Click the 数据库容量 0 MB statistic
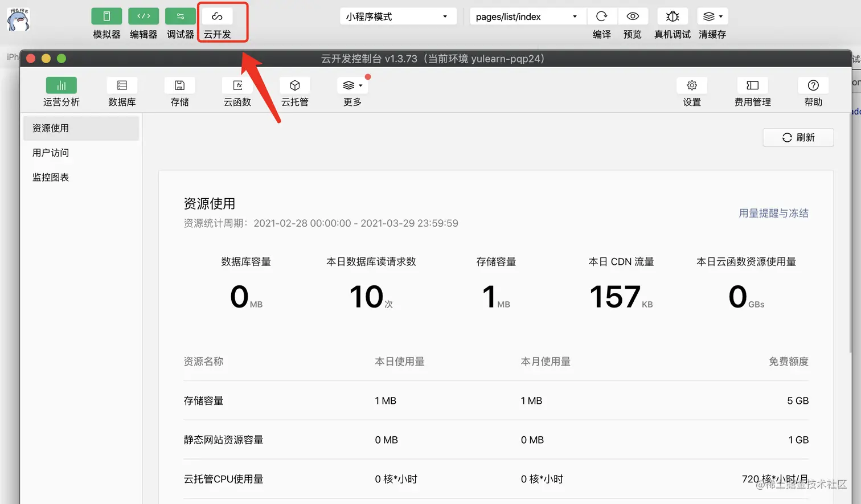This screenshot has height=504, width=861. pos(246,284)
